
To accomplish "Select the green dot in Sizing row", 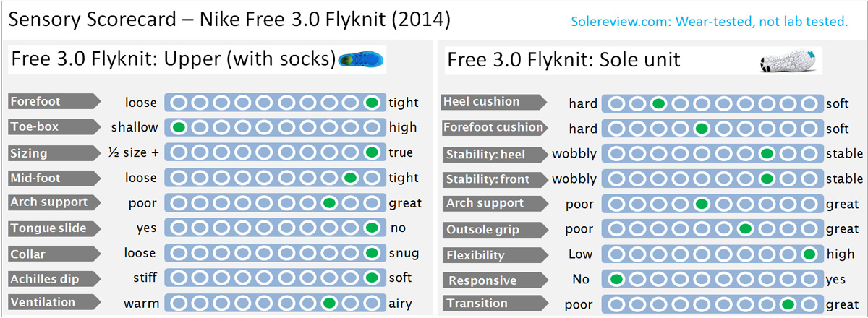I will coord(373,152).
